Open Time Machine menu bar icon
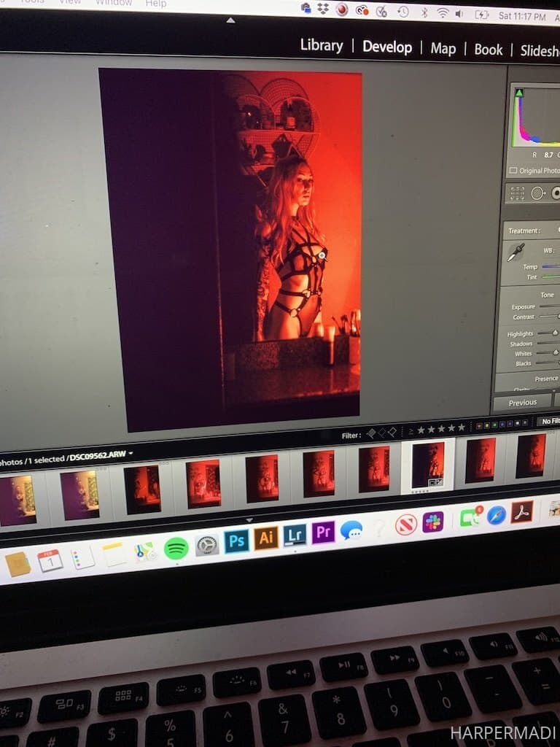560x747 pixels. (x=403, y=12)
